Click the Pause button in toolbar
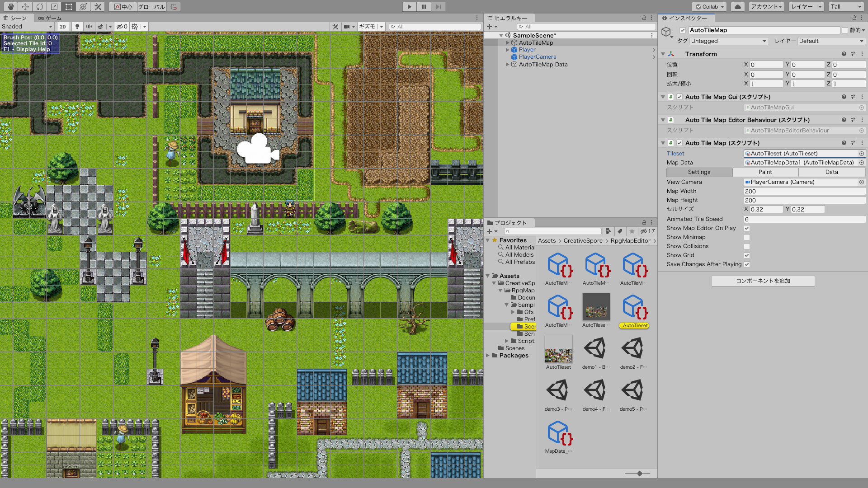Image resolution: width=868 pixels, height=488 pixels. tap(424, 6)
